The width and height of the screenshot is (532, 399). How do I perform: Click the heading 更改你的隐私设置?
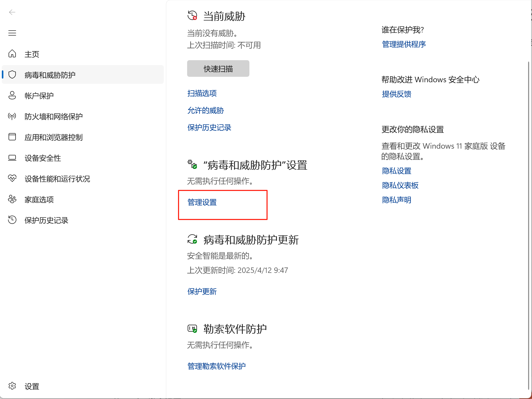coord(413,129)
